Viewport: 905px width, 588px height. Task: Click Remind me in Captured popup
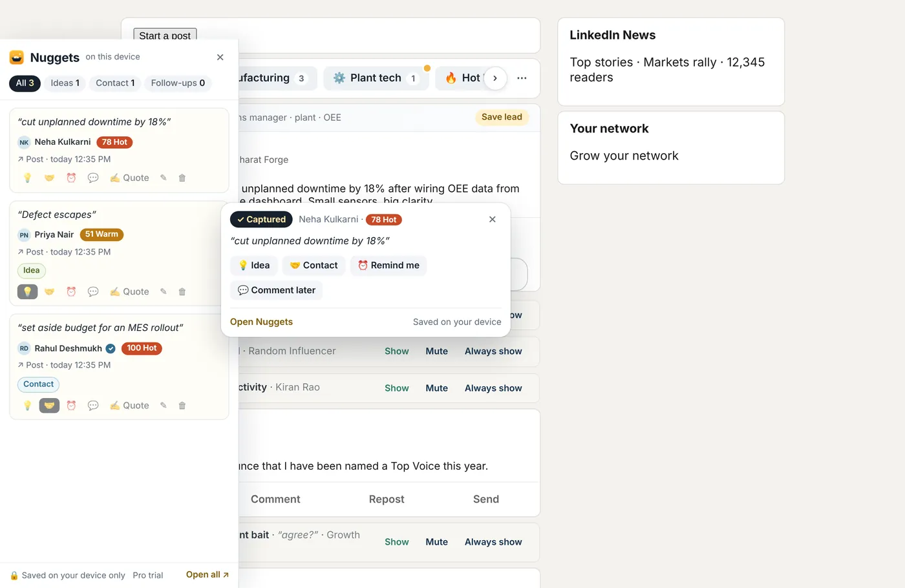tap(389, 266)
